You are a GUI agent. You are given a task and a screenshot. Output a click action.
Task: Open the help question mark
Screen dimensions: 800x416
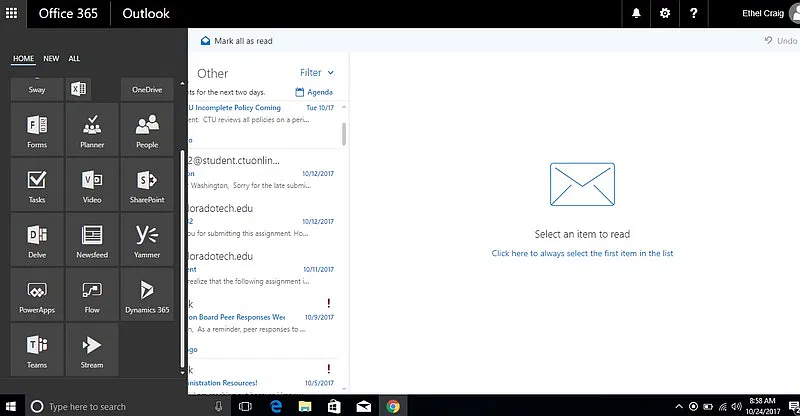coord(693,13)
